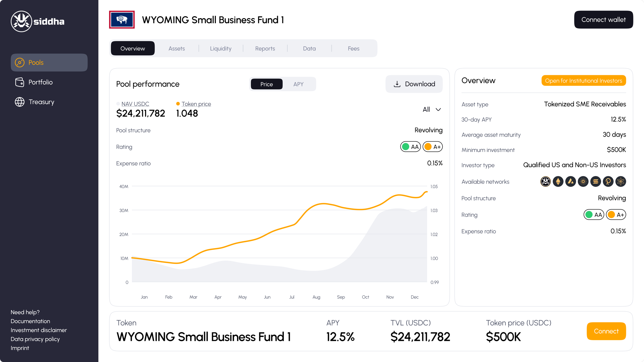Open the Liquidity tab
This screenshot has height=362, width=644.
pyautogui.click(x=221, y=48)
